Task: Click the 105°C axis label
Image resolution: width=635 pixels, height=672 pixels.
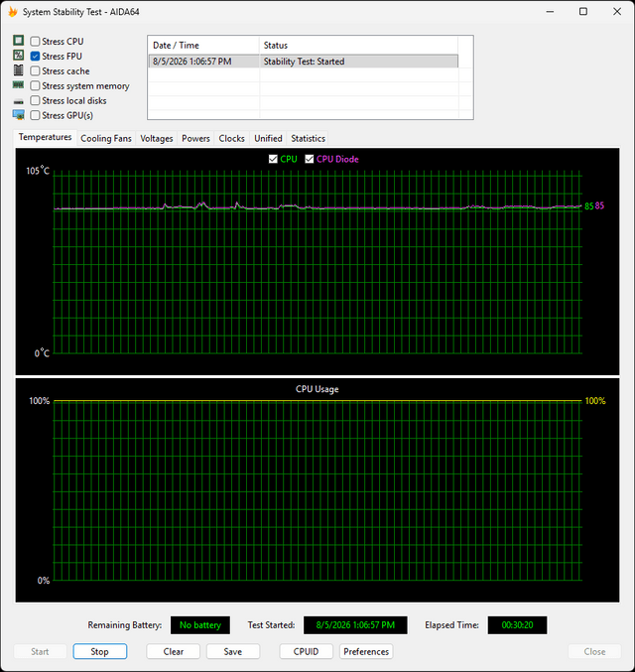Action: point(38,171)
